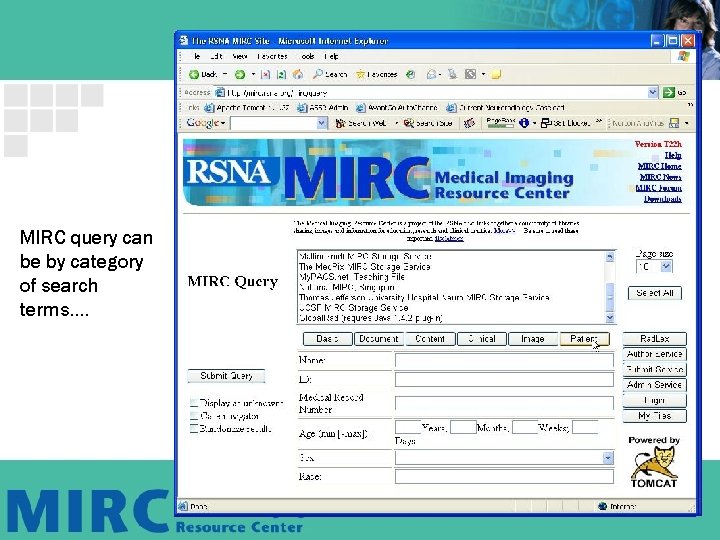Click scroll-down arrow of server list
This screenshot has height=540, width=720.
[x=610, y=317]
